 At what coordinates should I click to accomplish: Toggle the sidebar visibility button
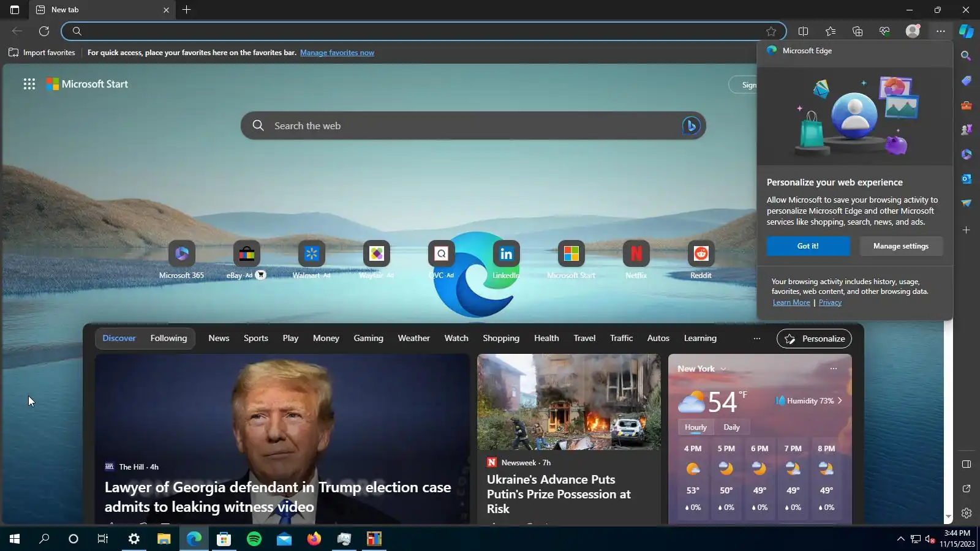tap(966, 464)
